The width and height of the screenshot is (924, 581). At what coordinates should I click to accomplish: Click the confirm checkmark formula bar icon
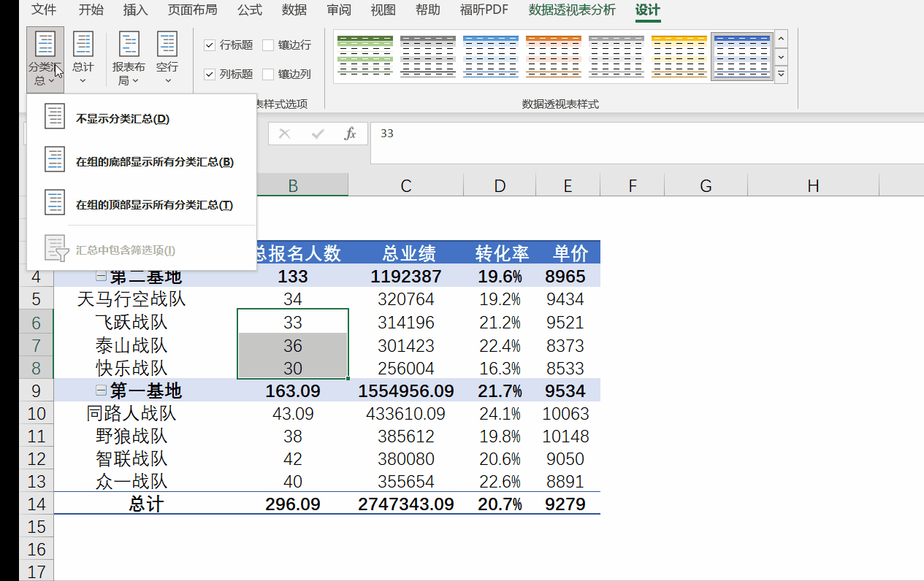[x=318, y=134]
